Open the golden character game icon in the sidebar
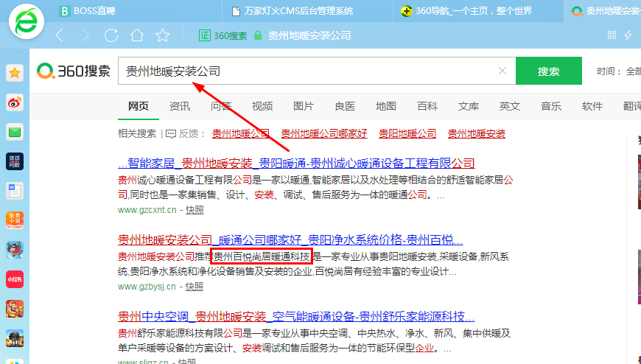Viewport: 641px width, 364px height. click(x=15, y=309)
